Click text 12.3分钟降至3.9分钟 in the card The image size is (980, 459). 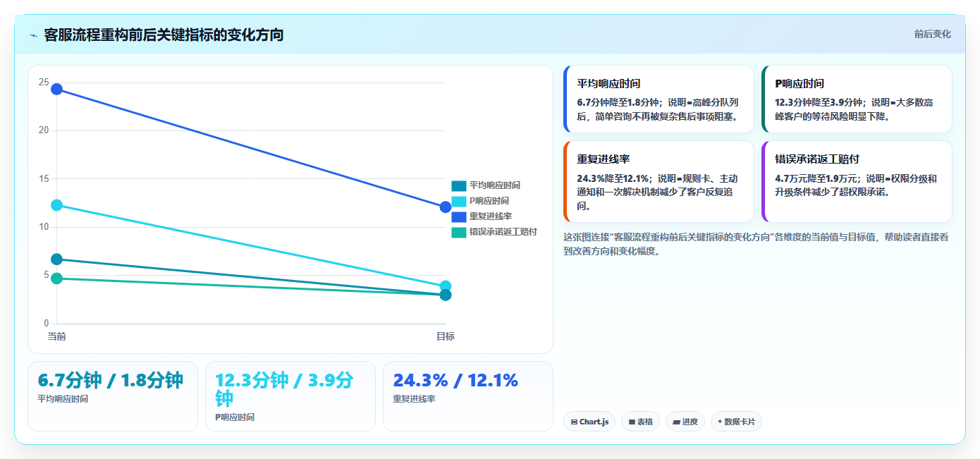pos(819,102)
